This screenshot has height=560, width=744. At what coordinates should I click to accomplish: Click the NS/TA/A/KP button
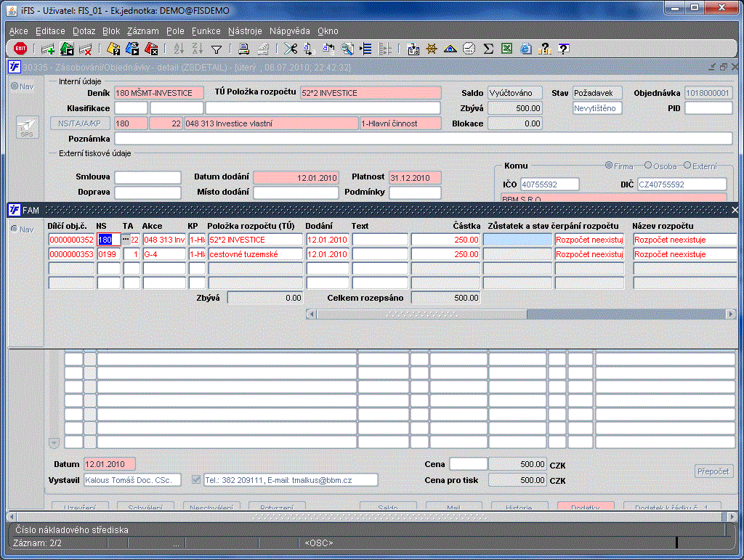81,123
